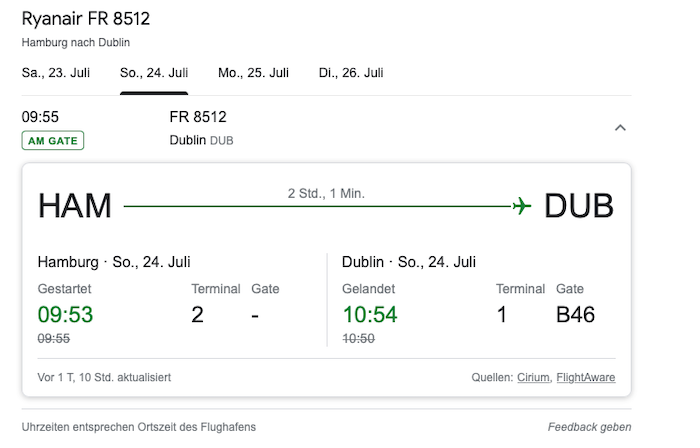Click the green flight progress line
This screenshot has height=448, width=700.
point(317,206)
